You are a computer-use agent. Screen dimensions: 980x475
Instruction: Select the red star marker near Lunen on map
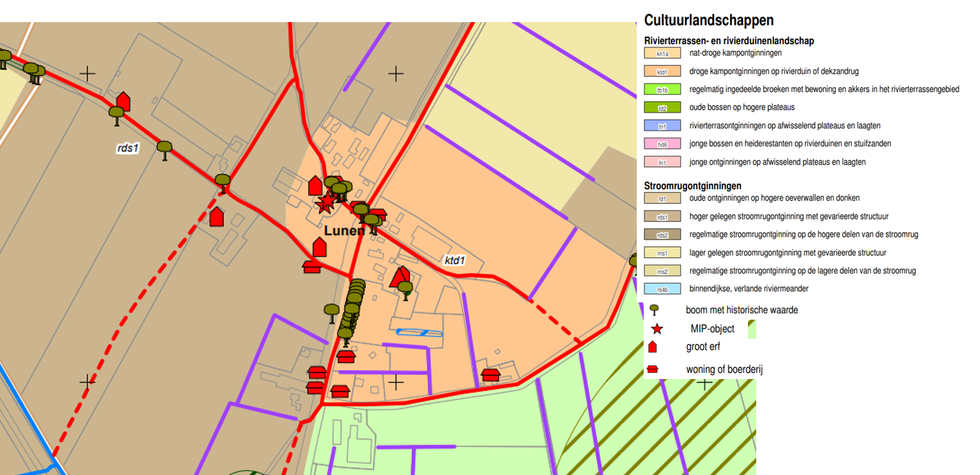327,203
